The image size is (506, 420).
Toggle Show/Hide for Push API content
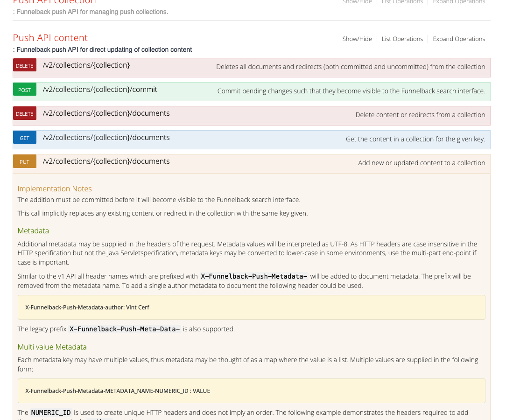[x=357, y=39]
